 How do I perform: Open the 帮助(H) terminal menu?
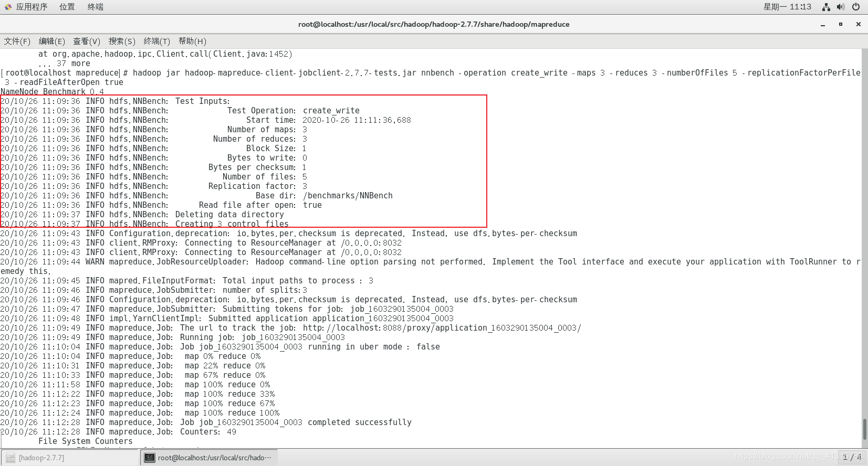[x=192, y=41]
